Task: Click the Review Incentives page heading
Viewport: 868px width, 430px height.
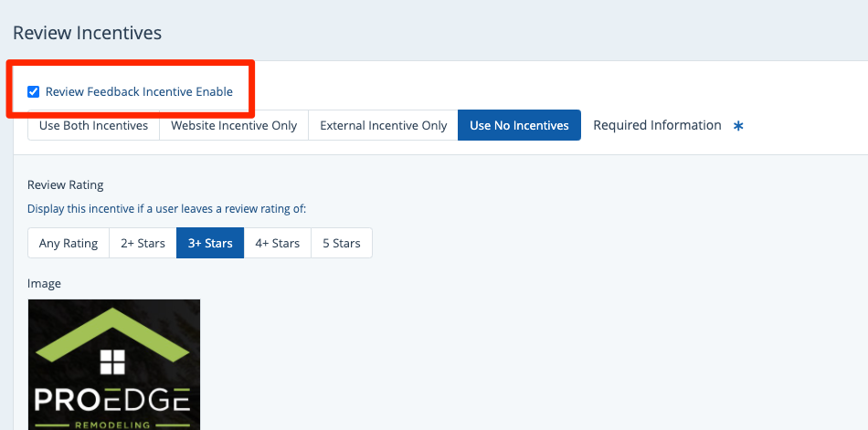Action: tap(87, 33)
